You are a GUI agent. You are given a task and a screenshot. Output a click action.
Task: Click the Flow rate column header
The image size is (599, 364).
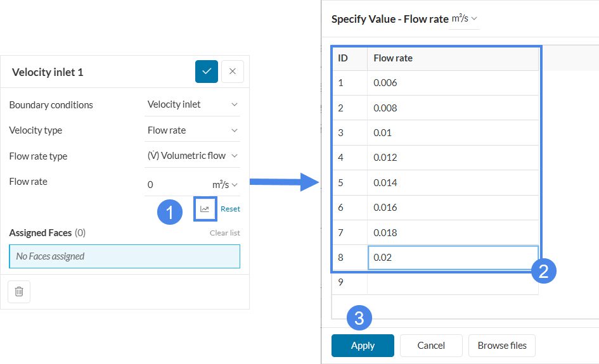(453, 58)
